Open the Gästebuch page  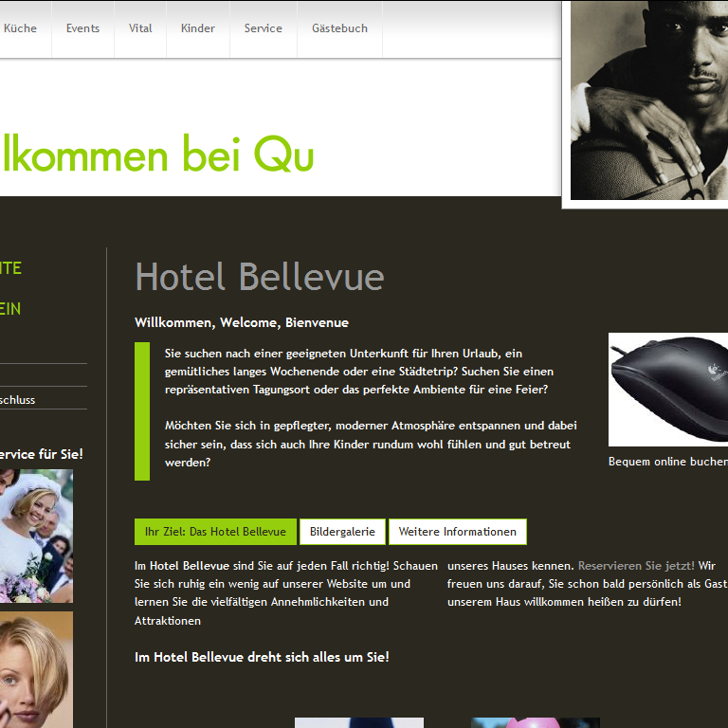340,28
